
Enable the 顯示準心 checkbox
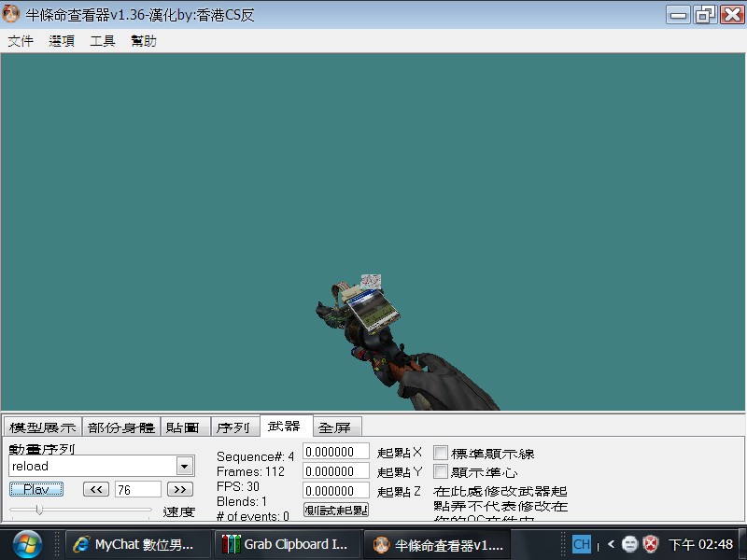[x=440, y=472]
